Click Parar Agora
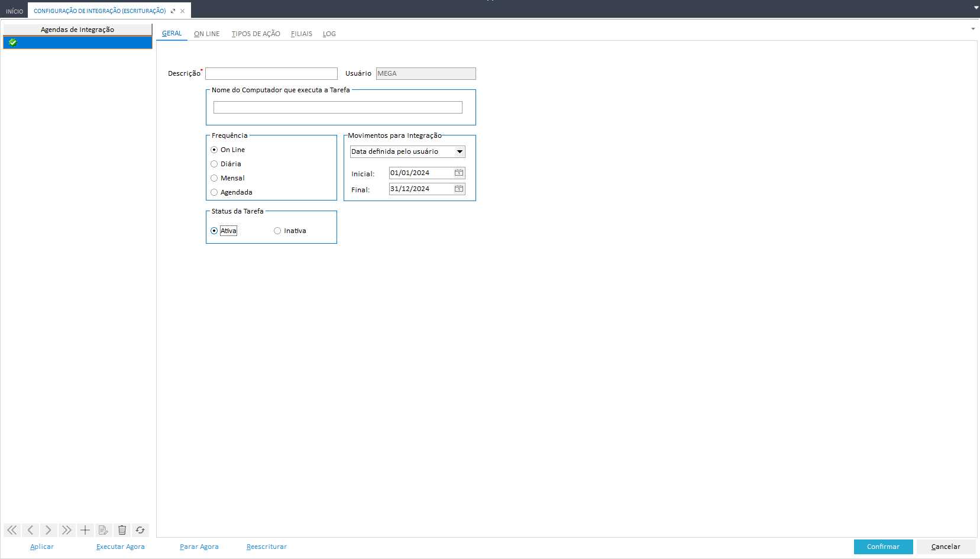 tap(199, 547)
